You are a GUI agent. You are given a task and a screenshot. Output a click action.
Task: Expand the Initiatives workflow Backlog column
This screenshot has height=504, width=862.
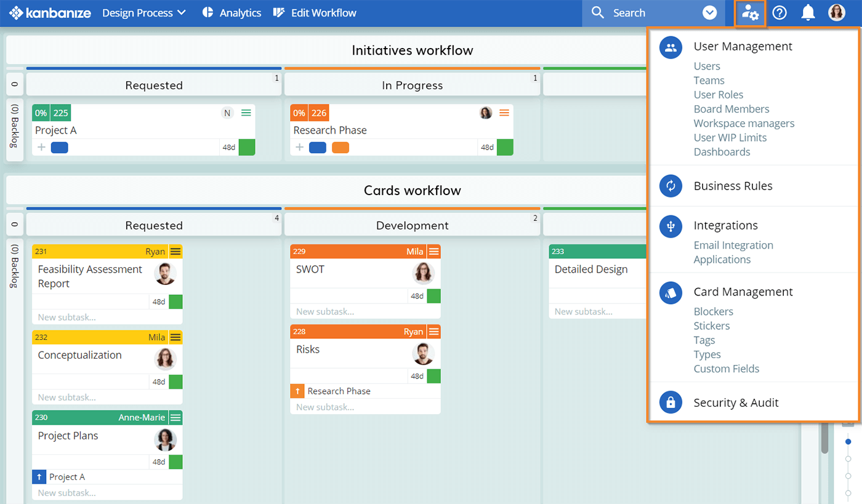(x=15, y=130)
